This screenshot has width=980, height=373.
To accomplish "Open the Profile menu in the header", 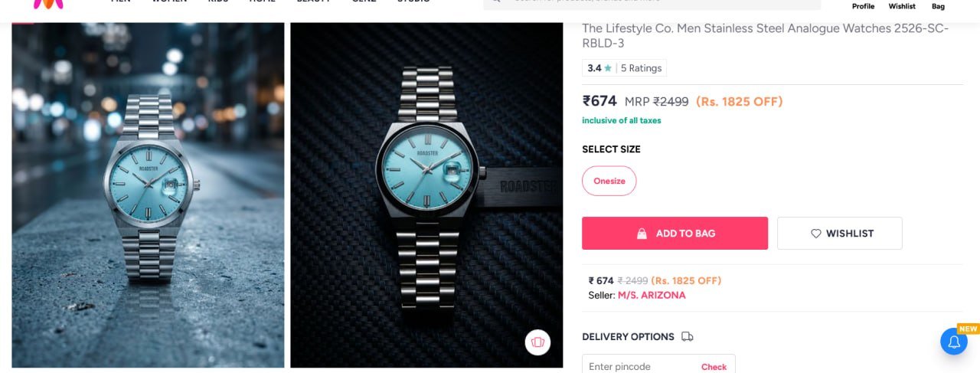I will click(x=863, y=6).
